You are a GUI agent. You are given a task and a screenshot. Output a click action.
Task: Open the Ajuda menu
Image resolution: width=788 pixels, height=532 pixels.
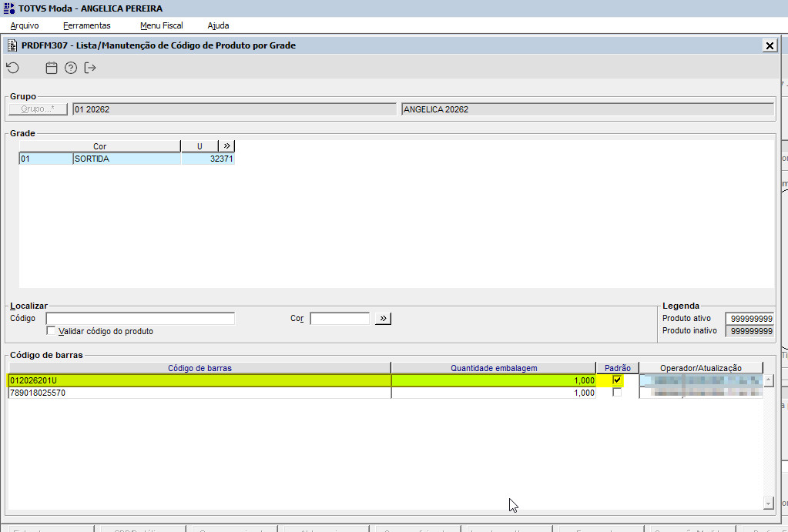coord(218,25)
